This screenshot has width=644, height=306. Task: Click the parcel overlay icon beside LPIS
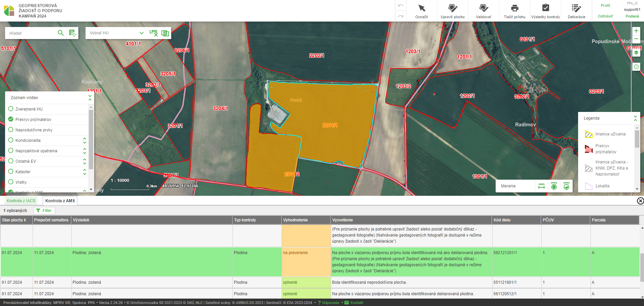[x=165, y=33]
